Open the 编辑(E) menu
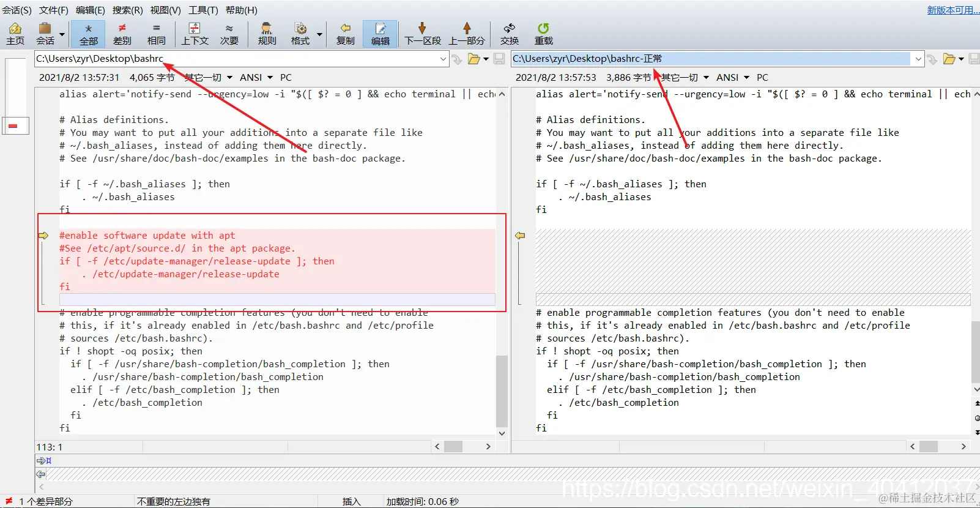The image size is (980, 508). click(91, 10)
